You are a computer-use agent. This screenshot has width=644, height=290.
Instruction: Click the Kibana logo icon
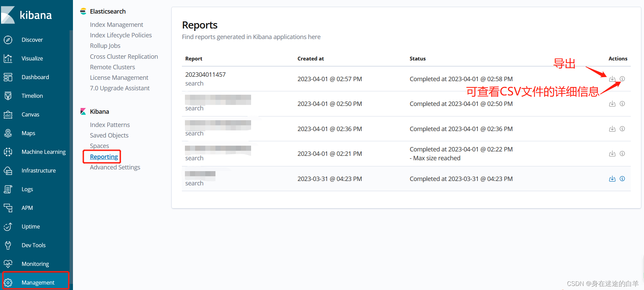[x=8, y=15]
